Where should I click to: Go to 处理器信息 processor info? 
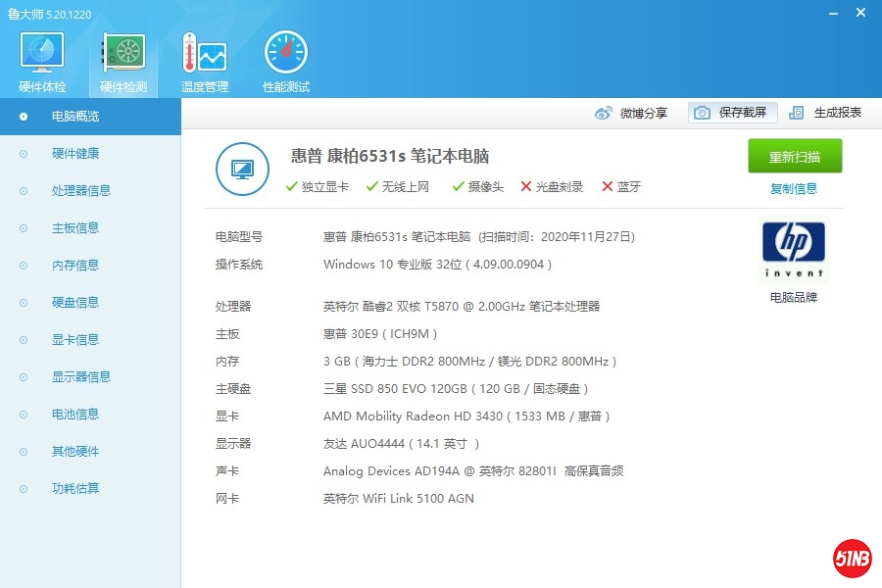tap(81, 191)
